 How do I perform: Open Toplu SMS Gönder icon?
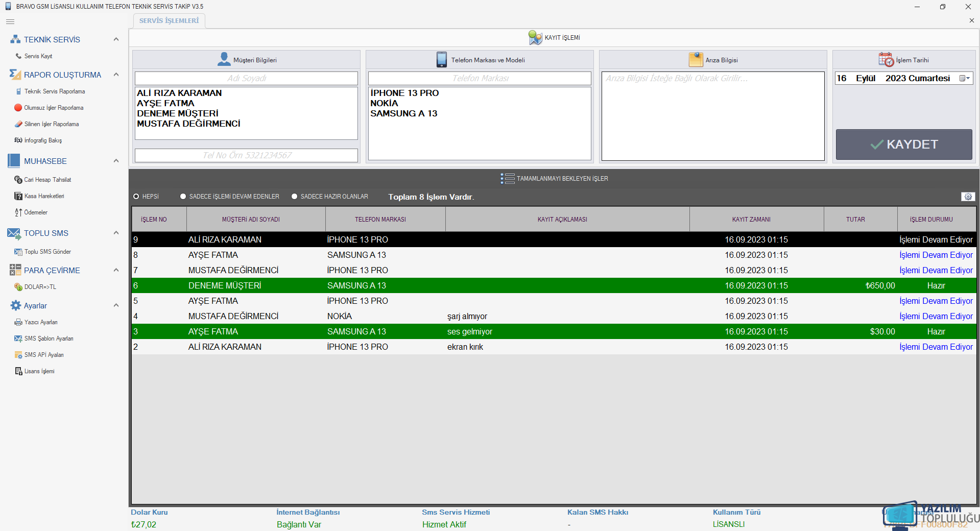point(18,252)
